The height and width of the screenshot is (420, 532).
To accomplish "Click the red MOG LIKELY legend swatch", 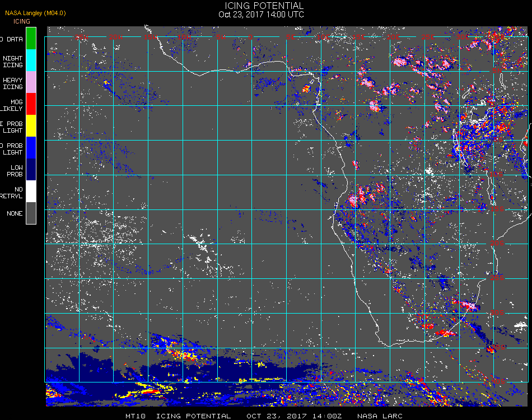I will 31,104.
